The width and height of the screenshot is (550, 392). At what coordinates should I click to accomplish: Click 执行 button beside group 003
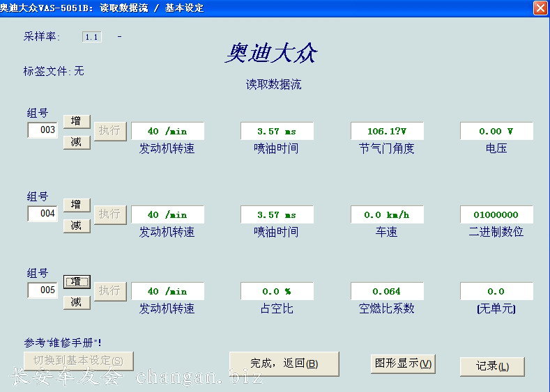coord(110,132)
